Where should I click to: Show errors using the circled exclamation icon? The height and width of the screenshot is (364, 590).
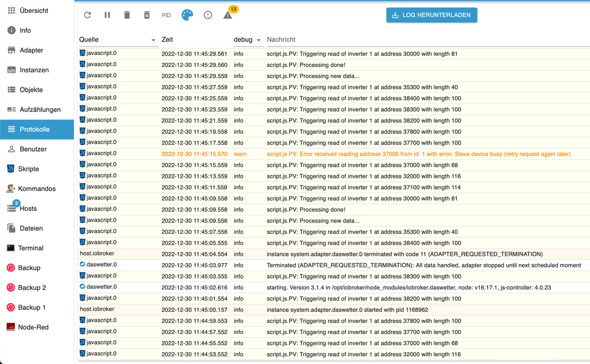pyautogui.click(x=208, y=15)
